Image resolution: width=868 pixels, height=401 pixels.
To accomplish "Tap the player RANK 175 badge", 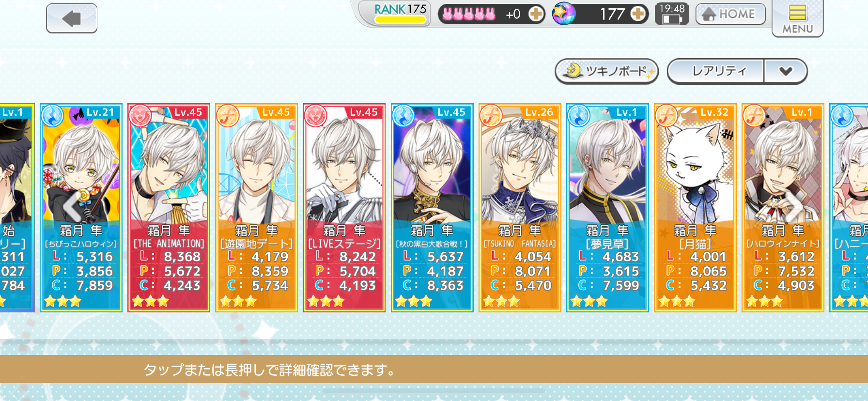I will 400,14.
